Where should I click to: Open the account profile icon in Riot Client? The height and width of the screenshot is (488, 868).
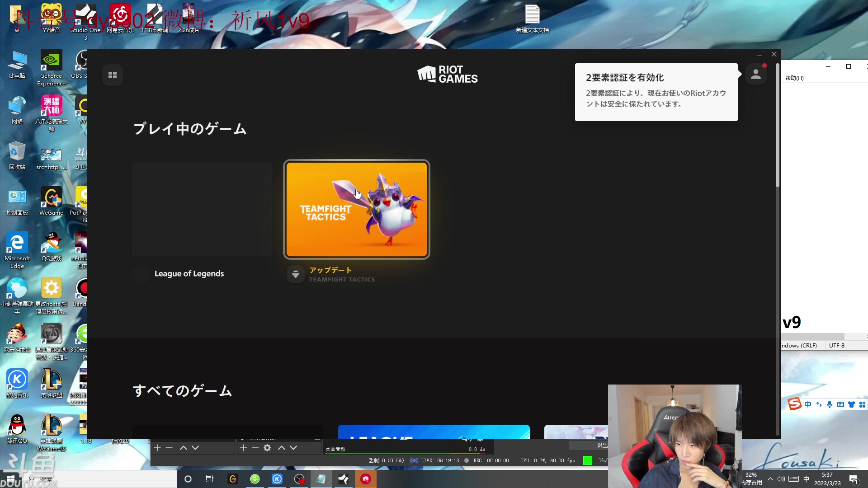[x=755, y=75]
